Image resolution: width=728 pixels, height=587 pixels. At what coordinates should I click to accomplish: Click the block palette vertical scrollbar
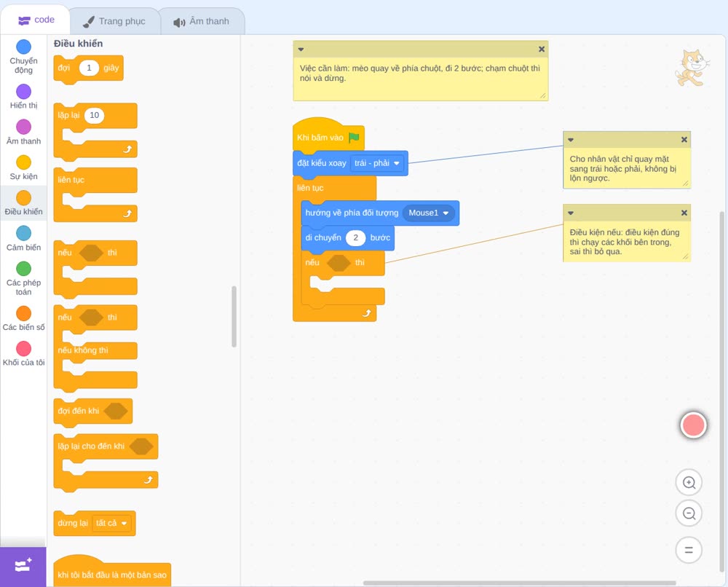234,316
